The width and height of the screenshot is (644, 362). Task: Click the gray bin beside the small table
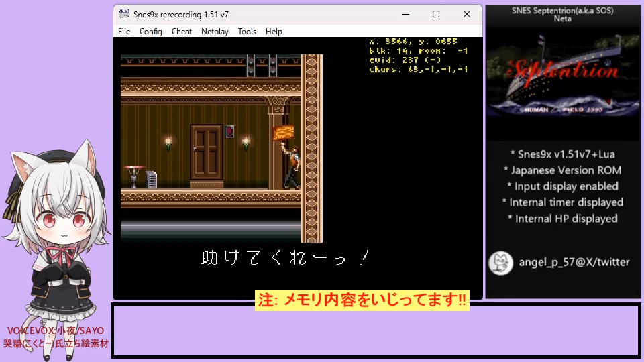coord(152,180)
